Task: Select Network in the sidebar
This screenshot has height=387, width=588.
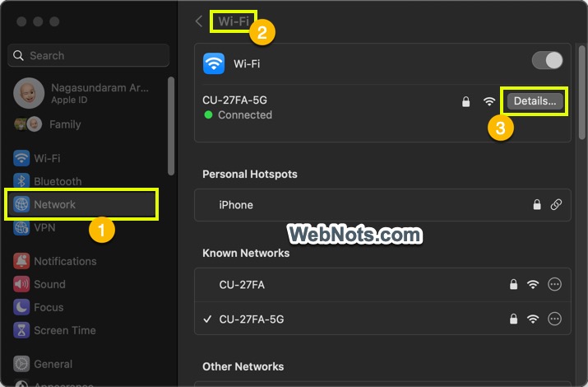Action: (81, 204)
